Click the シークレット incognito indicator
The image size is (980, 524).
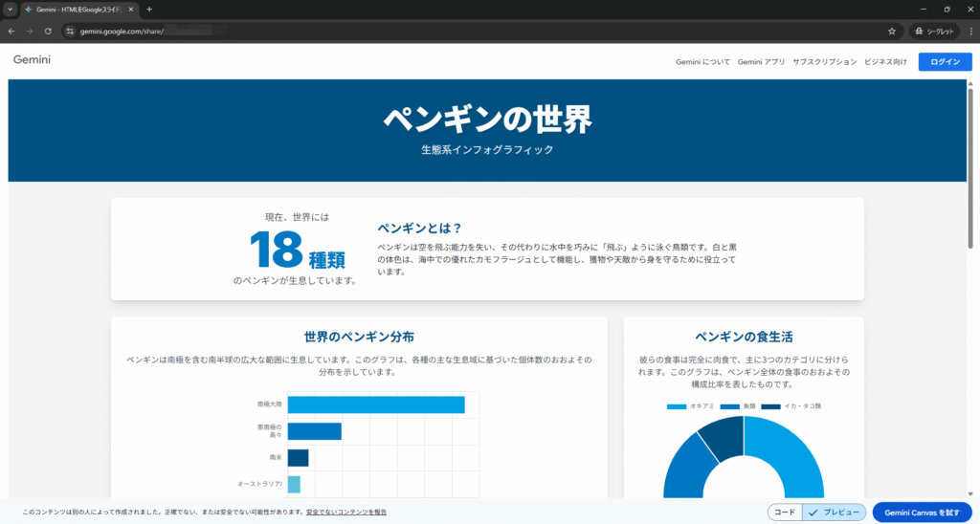tap(934, 31)
